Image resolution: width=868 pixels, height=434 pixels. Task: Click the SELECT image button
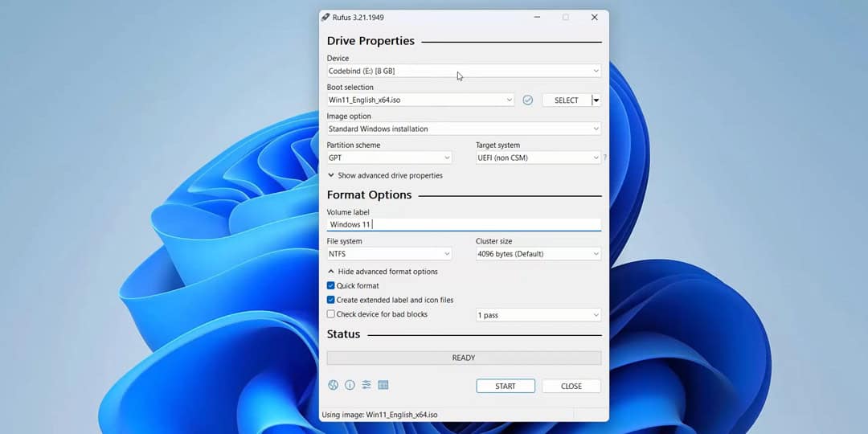(x=566, y=100)
